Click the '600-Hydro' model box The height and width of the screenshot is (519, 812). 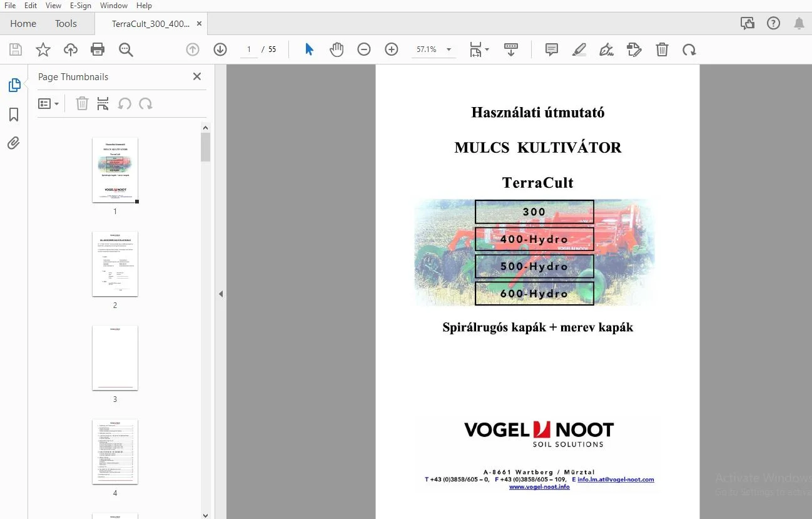click(534, 294)
